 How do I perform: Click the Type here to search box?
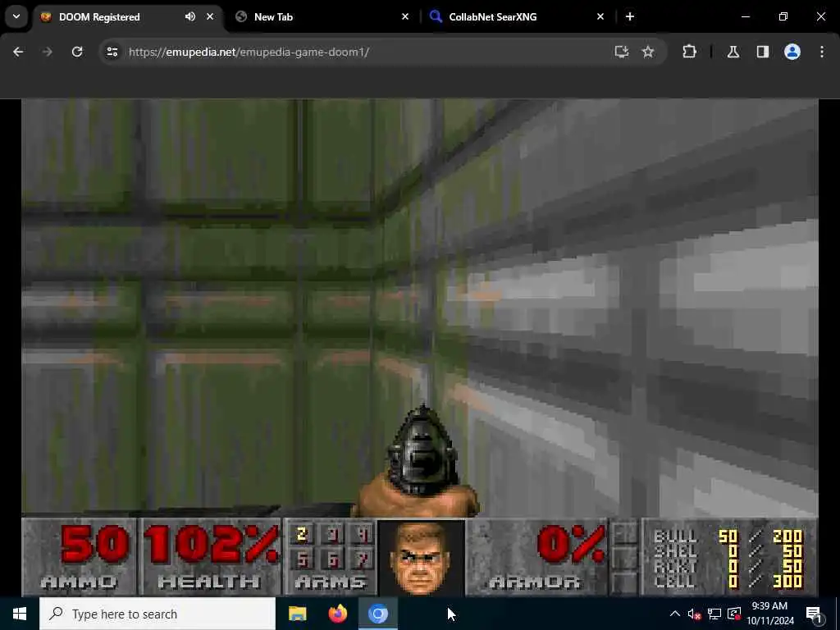click(157, 614)
